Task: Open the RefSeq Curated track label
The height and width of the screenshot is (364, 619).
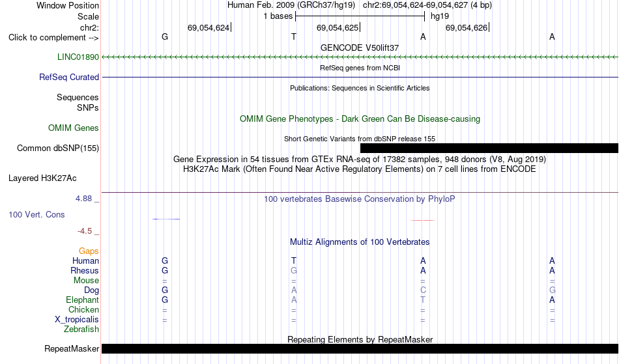Action: pos(68,77)
